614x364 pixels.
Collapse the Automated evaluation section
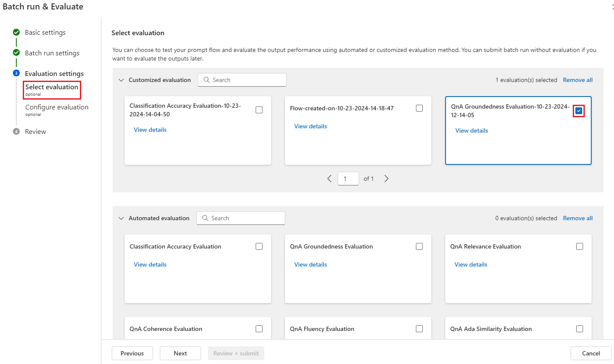pyautogui.click(x=121, y=218)
